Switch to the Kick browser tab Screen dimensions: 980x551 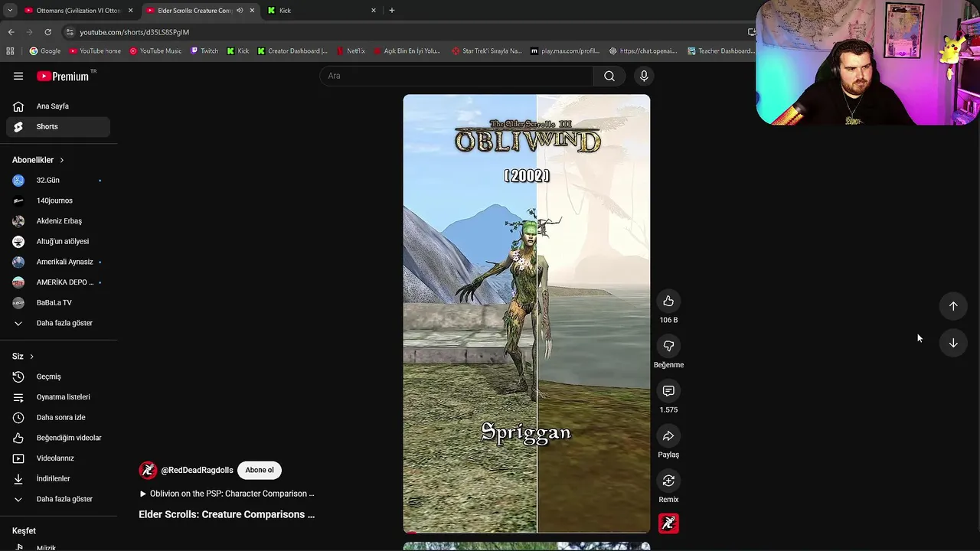(x=322, y=11)
